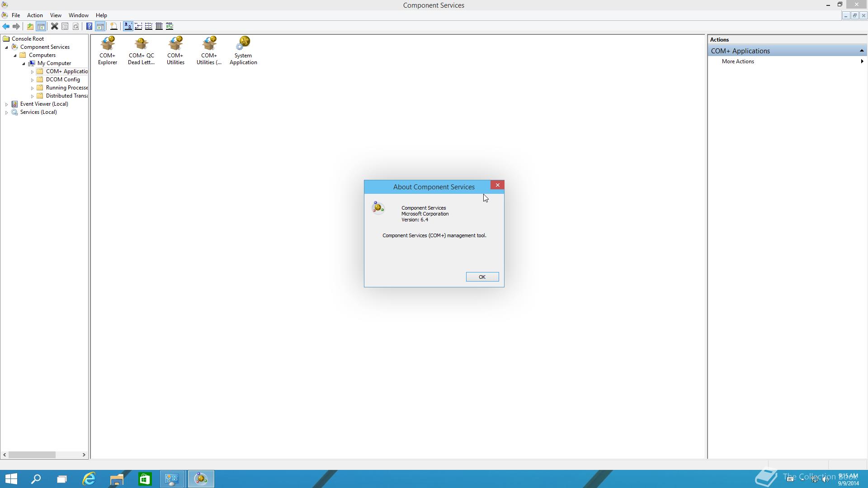Screen dimensions: 868x488
Task: Switch to Status view in toolbar
Action: [170, 26]
